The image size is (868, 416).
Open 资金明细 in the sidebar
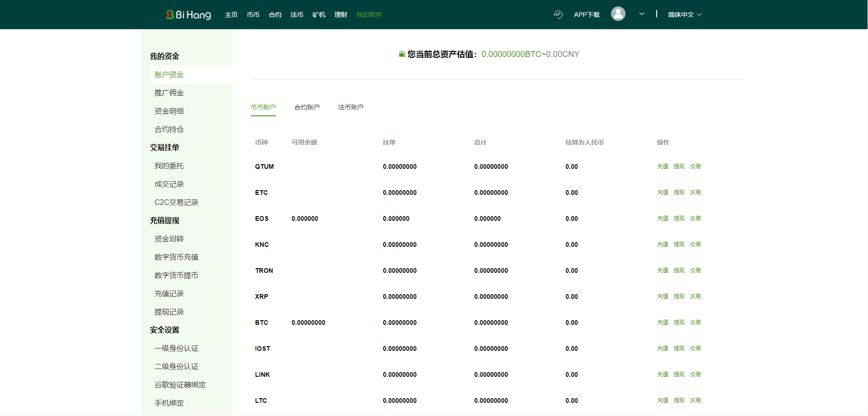point(169,111)
